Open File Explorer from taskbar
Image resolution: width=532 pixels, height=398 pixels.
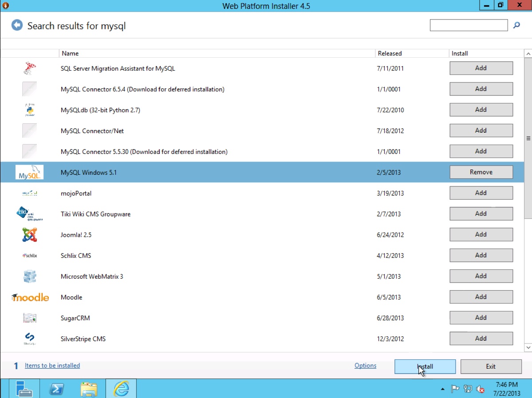89,389
